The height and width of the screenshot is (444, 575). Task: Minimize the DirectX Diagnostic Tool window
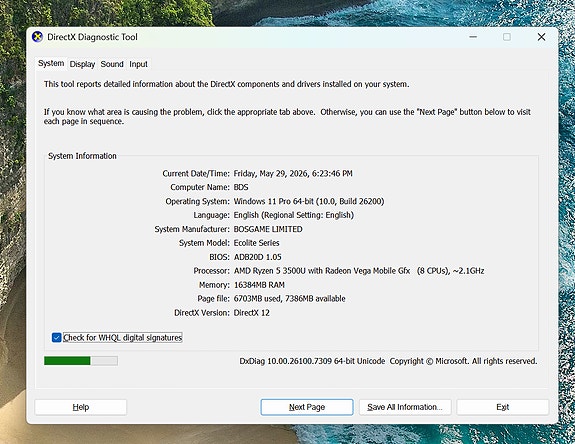[x=473, y=37]
